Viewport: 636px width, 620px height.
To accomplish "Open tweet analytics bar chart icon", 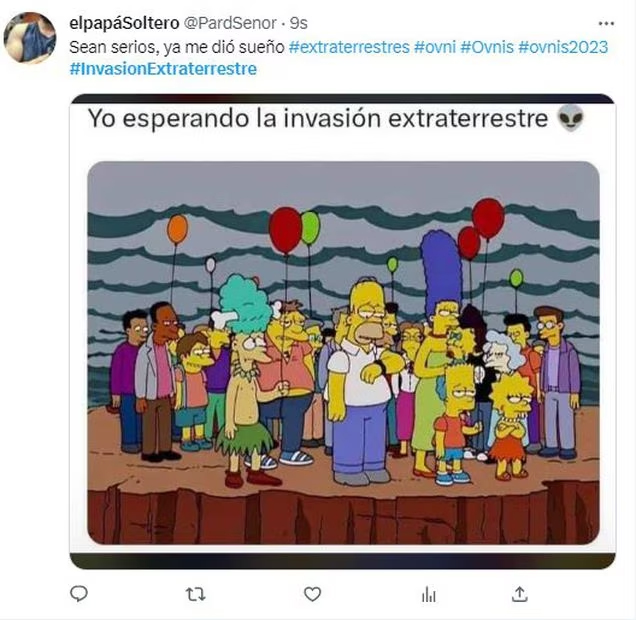I will pyautogui.click(x=429, y=595).
